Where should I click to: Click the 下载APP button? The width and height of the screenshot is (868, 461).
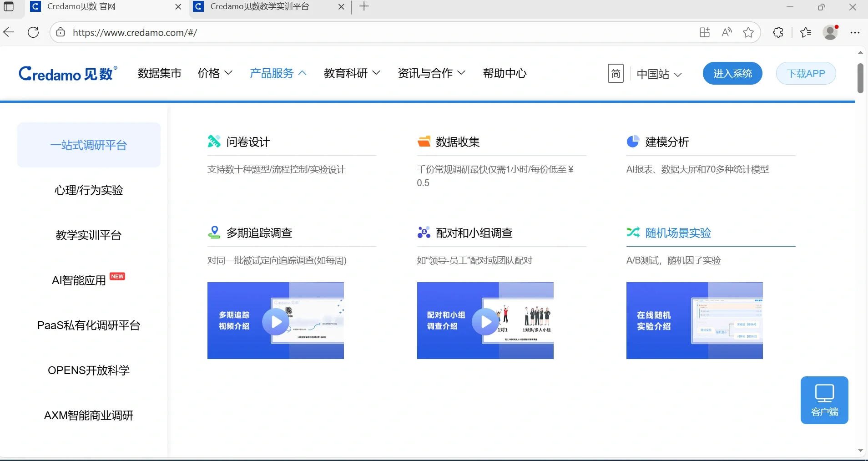pos(806,73)
